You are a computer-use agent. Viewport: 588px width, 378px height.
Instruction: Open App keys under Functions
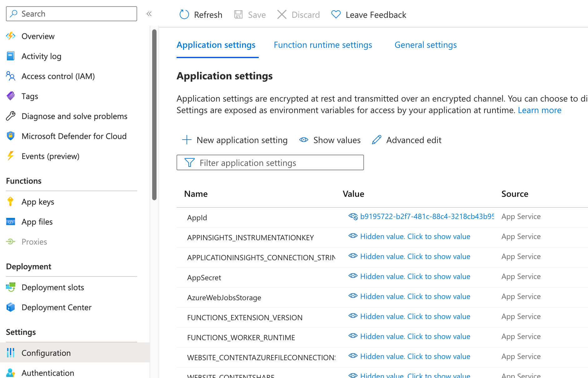[37, 202]
